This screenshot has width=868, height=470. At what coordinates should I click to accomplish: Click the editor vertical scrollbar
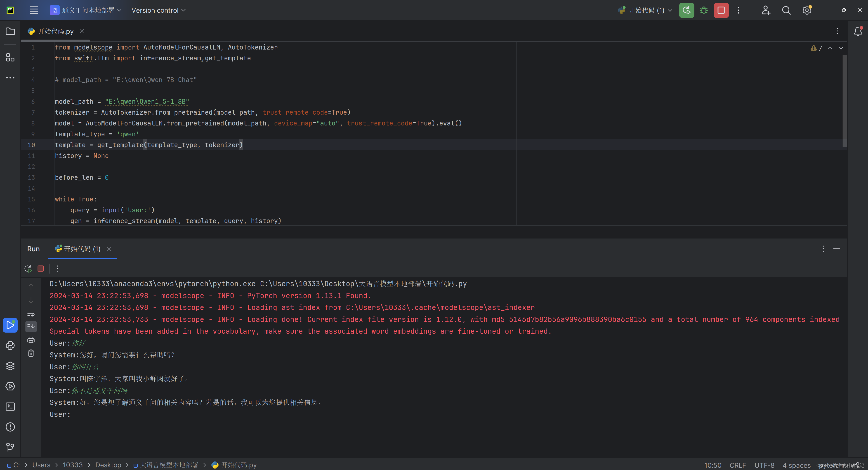click(x=844, y=101)
